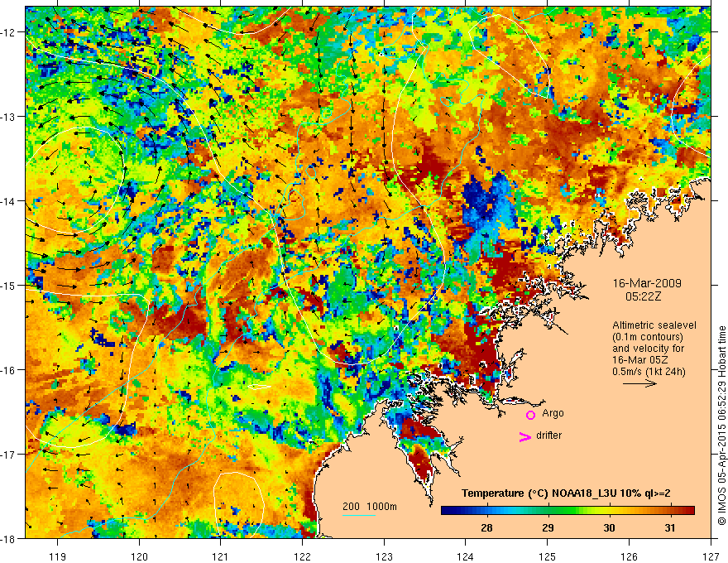The image size is (728, 563).
Task: Click the '0.5m/s (1kt 24h)' caption line
Action: coord(649,372)
